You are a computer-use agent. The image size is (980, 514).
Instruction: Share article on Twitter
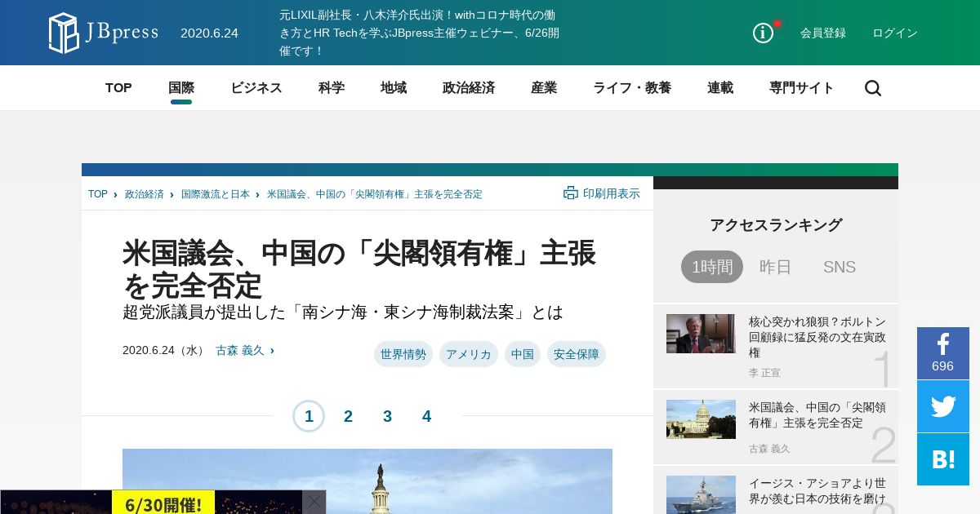943,406
